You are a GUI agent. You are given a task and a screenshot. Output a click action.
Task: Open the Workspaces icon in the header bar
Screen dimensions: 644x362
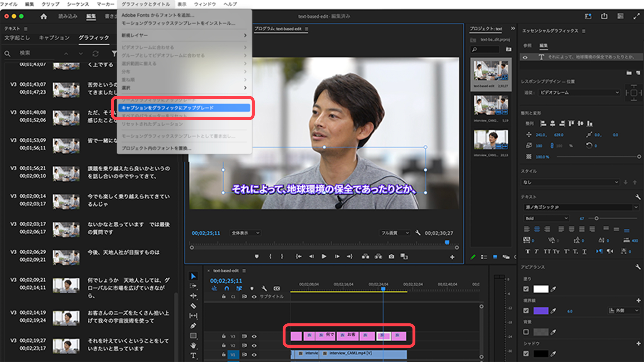pyautogui.click(x=588, y=16)
